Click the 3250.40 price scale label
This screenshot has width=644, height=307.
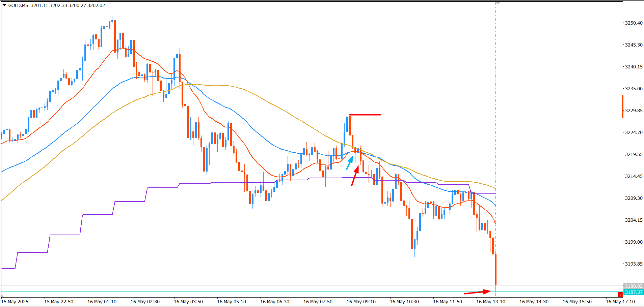click(634, 23)
